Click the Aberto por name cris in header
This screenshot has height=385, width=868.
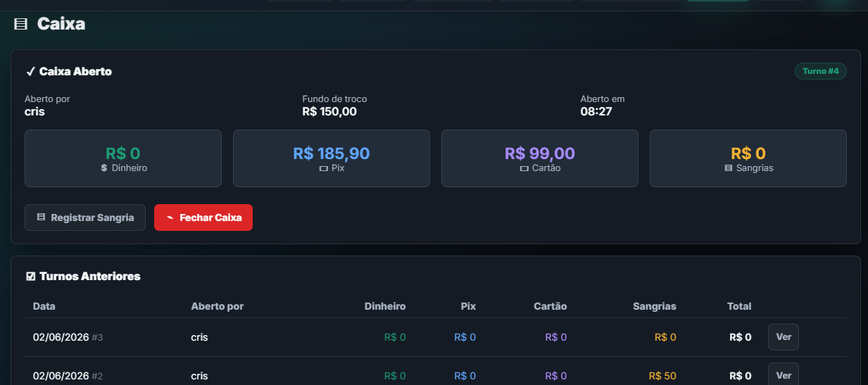coord(34,111)
